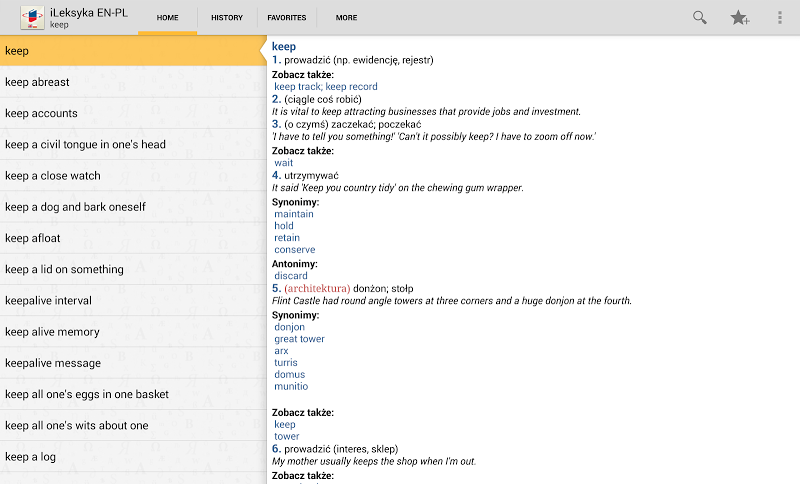Tap the search magnifier icon
This screenshot has width=800, height=484.
700,17
